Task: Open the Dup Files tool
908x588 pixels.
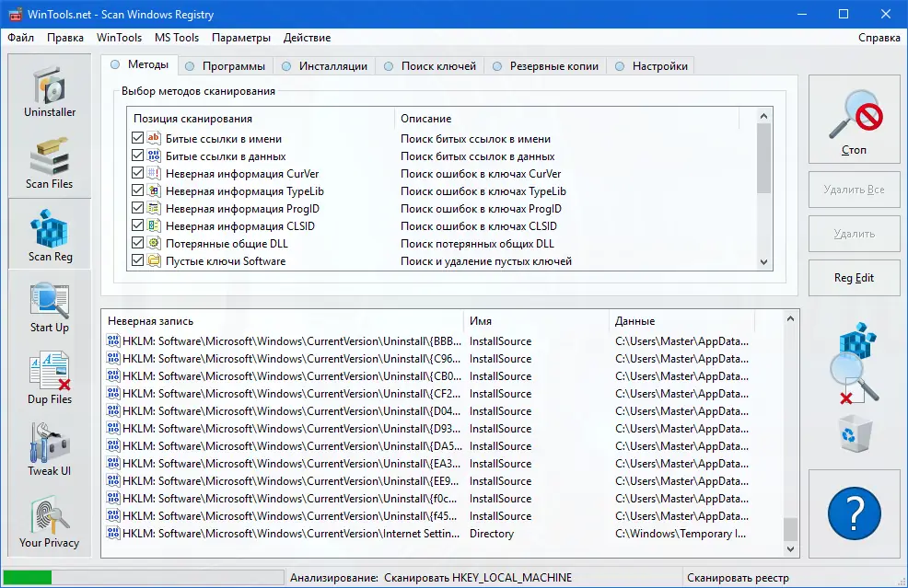Action: coord(50,378)
